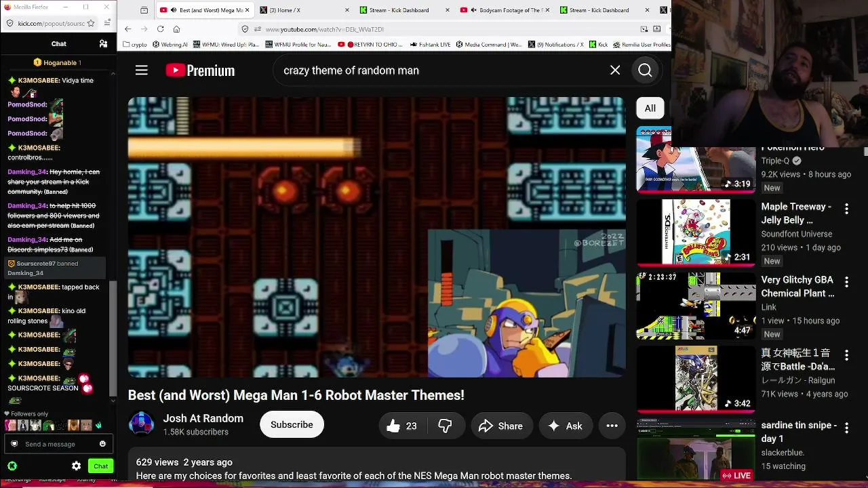Click the video player area
This screenshot has width=868, height=488.
pos(376,237)
